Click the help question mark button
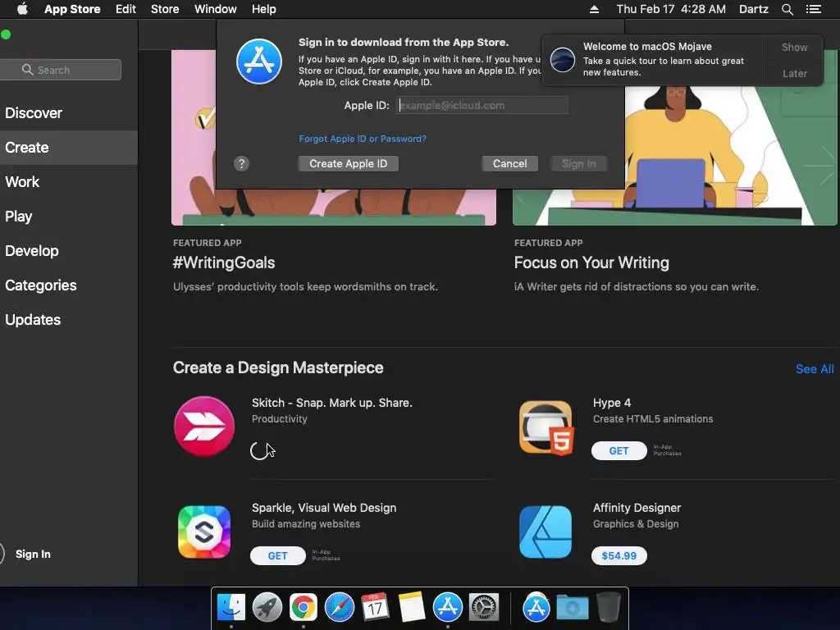This screenshot has height=630, width=840. tap(242, 163)
